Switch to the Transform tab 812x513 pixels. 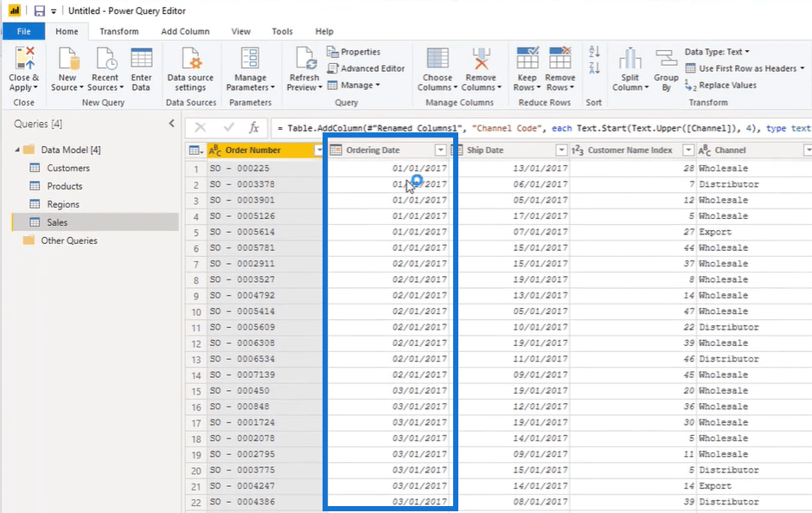(119, 31)
